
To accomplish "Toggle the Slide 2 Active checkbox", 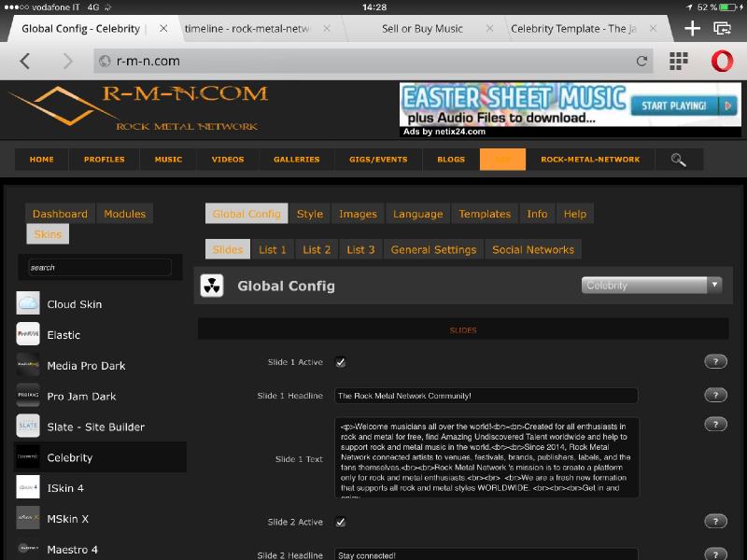I will 341,523.
